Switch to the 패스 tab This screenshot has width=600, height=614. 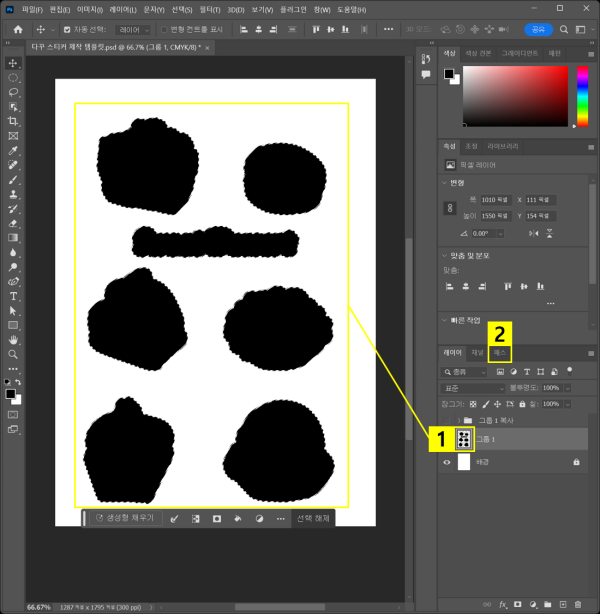click(x=500, y=353)
